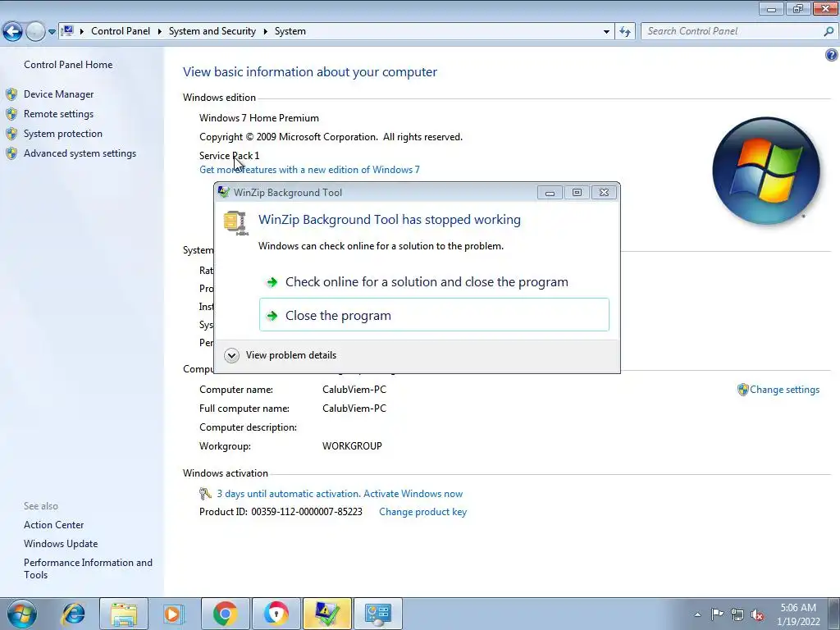Click Action Center flag tray icon
The image size is (840, 630).
pyautogui.click(x=717, y=614)
